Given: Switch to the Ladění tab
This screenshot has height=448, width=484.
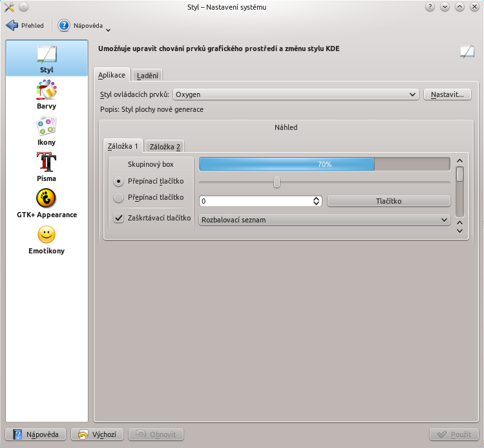Looking at the screenshot, I should tap(147, 76).
